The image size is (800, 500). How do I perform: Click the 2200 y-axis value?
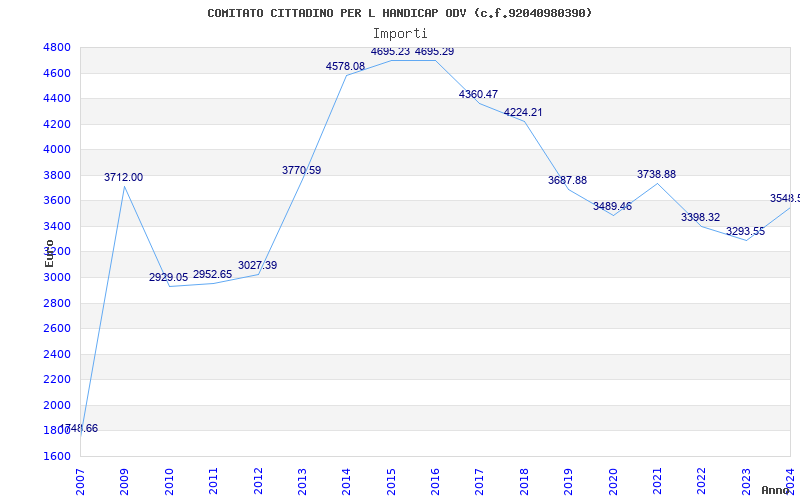pos(57,380)
